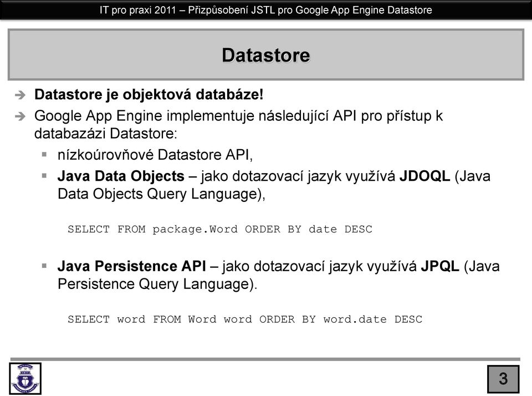Viewport: 532px width, 396px height.
Task: Click the header text 'IT pro praxi 2011'
Action: point(138,10)
